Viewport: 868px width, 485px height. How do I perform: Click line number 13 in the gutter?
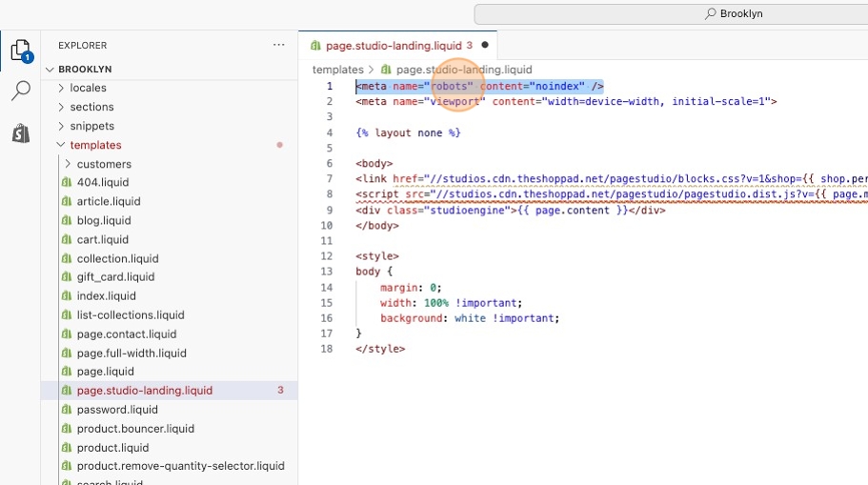[x=327, y=272]
